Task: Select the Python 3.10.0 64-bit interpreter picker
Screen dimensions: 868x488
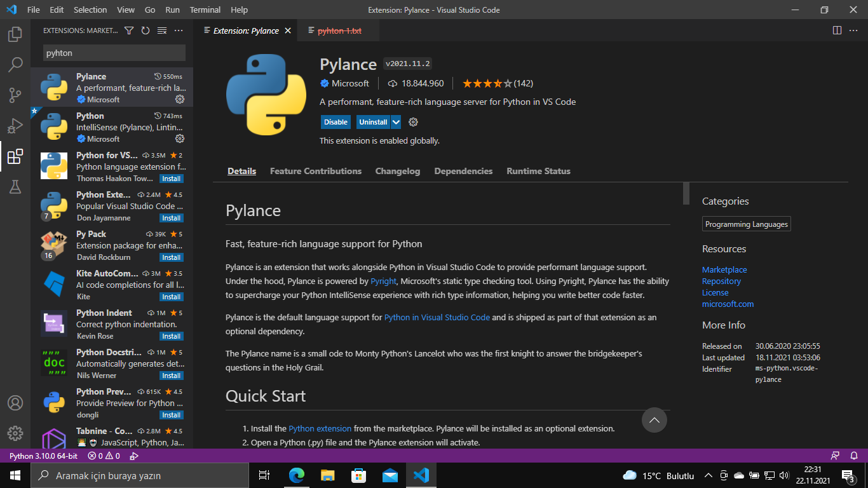Action: pyautogui.click(x=43, y=456)
